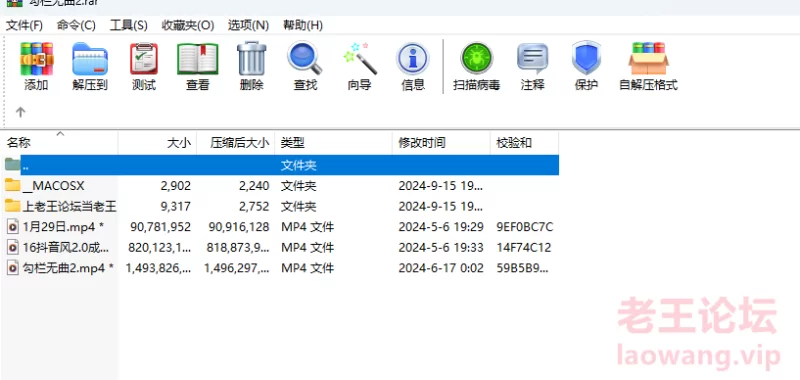
Task: Click packed size value 2,240
Action: (254, 186)
